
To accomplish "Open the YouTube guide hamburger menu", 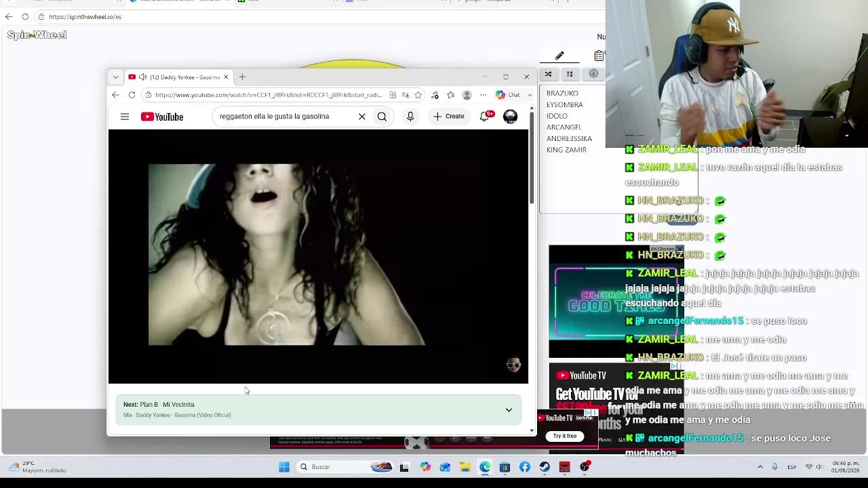I will (x=125, y=117).
